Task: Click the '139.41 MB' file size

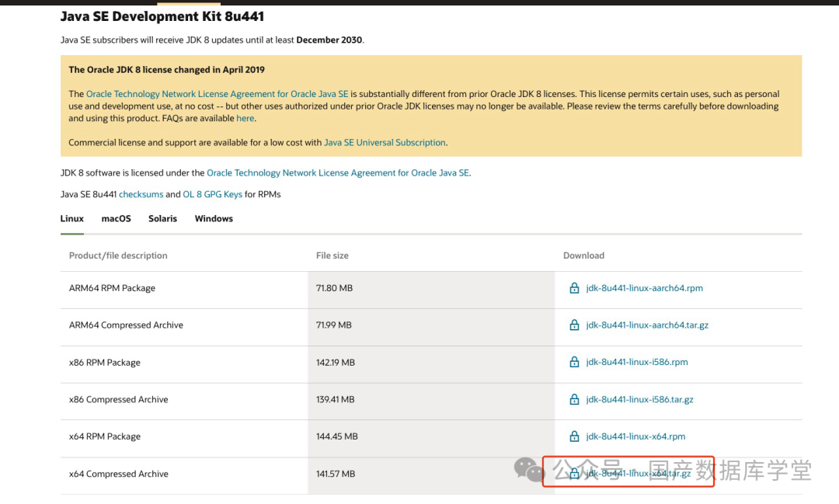Action: [x=335, y=399]
